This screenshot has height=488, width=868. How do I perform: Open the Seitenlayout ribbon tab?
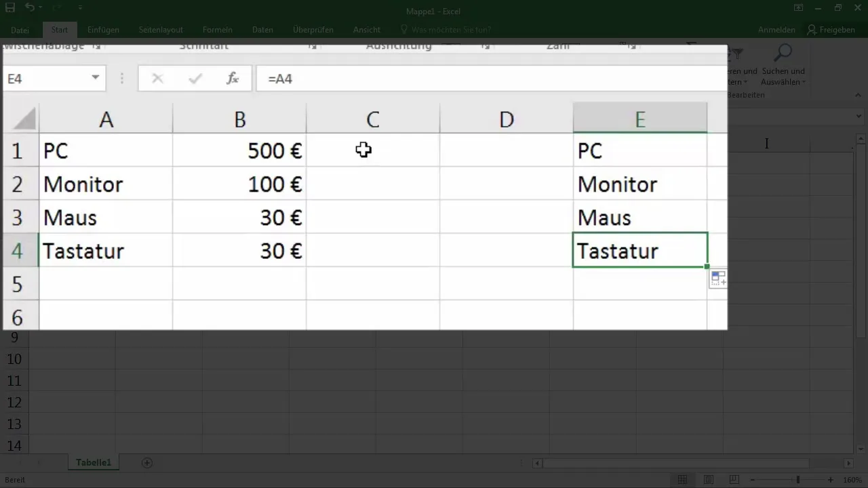pyautogui.click(x=161, y=30)
